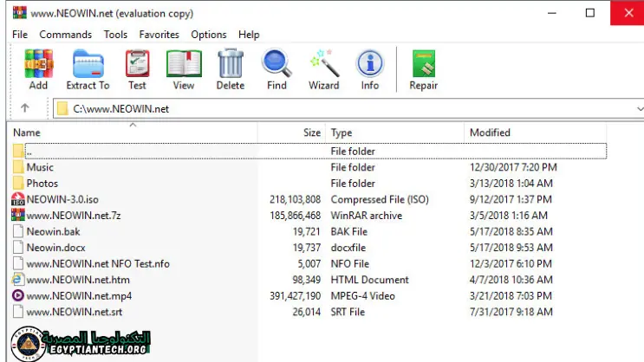
Task: Maximize the WinRAR window
Action: pos(589,13)
